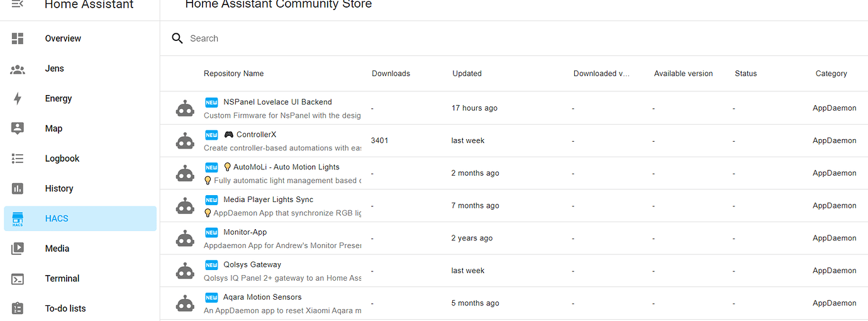
Task: Click NEW badge beside ControllerX
Action: 211,135
